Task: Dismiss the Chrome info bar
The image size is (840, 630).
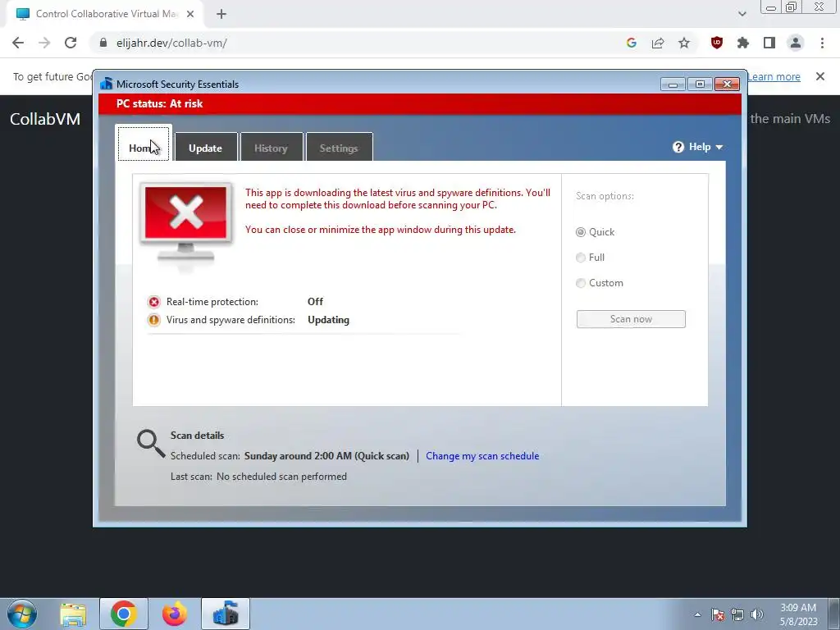Action: point(820,76)
